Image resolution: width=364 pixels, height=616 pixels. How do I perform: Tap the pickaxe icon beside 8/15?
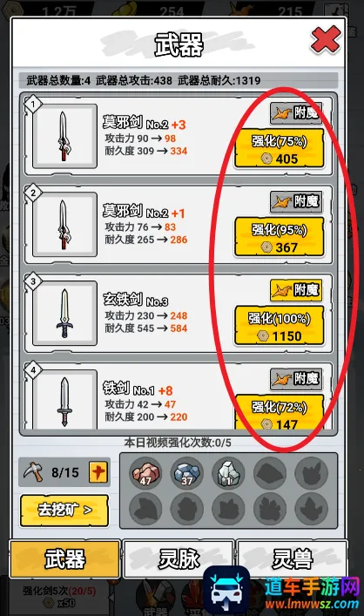pos(33,472)
